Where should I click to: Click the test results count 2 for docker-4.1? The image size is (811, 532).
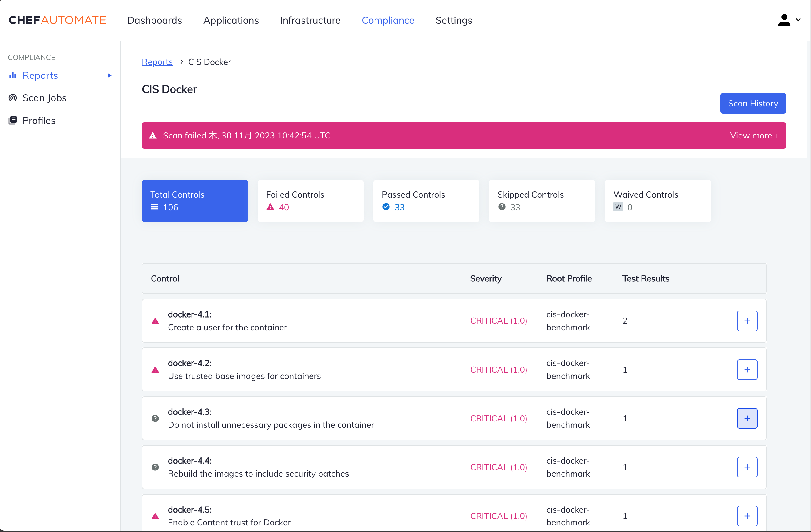tap(625, 321)
